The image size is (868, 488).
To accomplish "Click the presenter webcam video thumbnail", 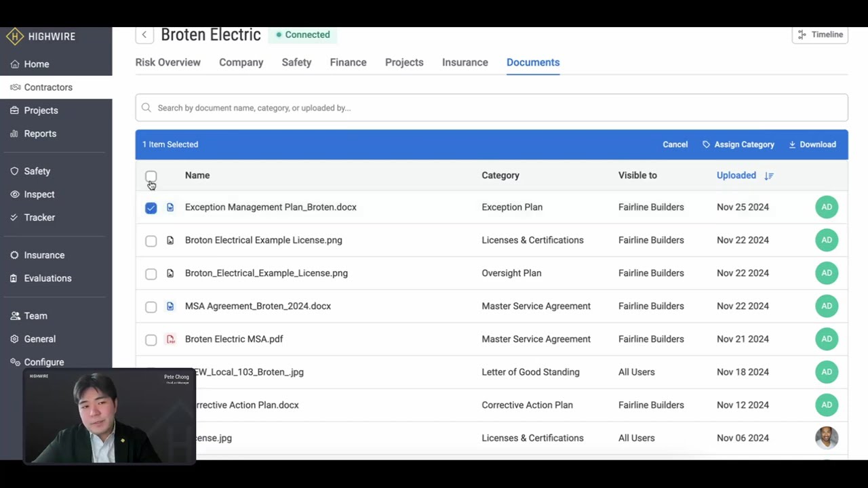I will pyautogui.click(x=109, y=416).
